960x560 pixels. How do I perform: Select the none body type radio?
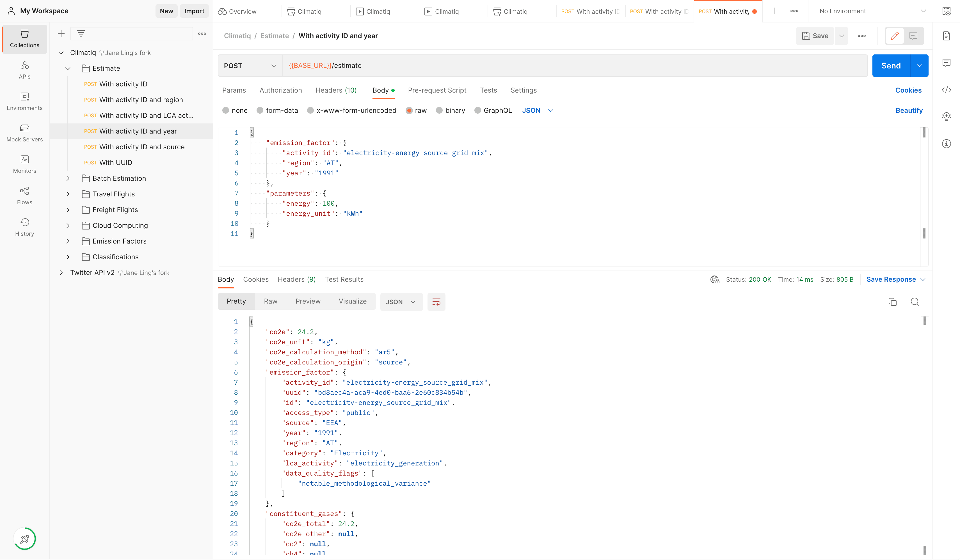tap(226, 111)
